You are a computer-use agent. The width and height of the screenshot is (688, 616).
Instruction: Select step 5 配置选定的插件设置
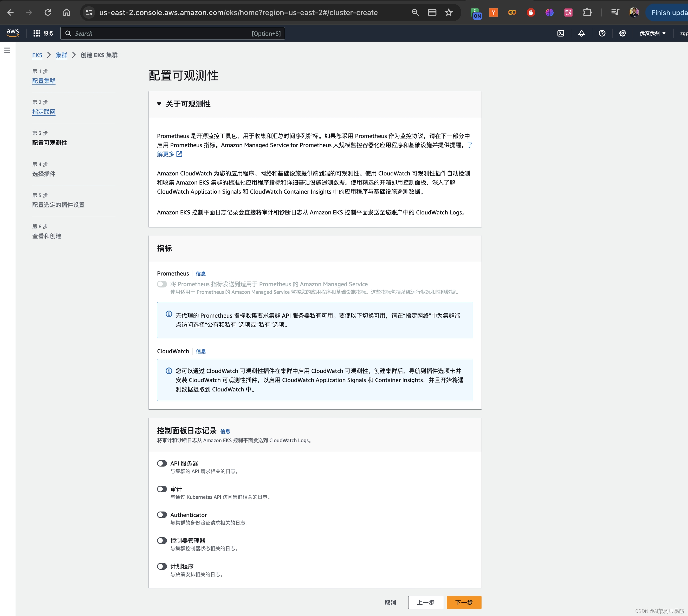58,205
